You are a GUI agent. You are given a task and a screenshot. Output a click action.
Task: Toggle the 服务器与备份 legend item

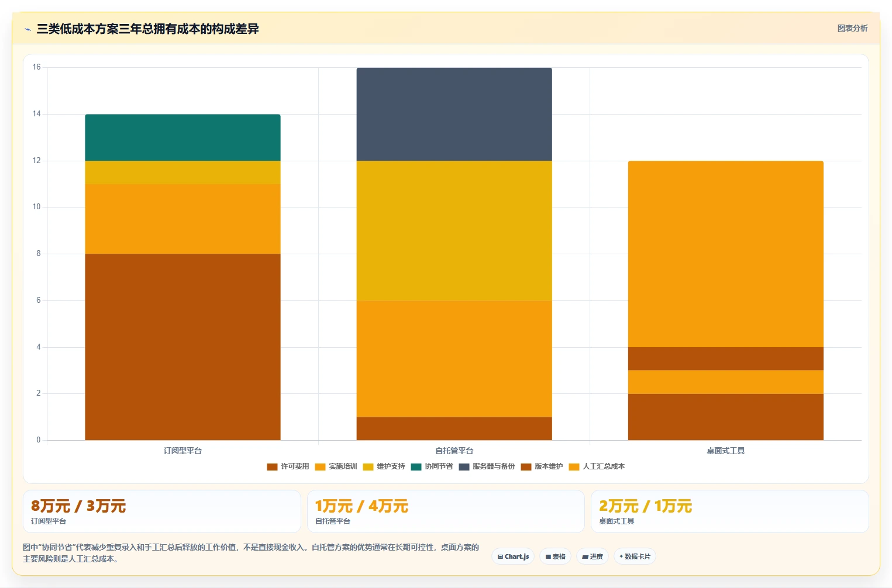tap(487, 466)
